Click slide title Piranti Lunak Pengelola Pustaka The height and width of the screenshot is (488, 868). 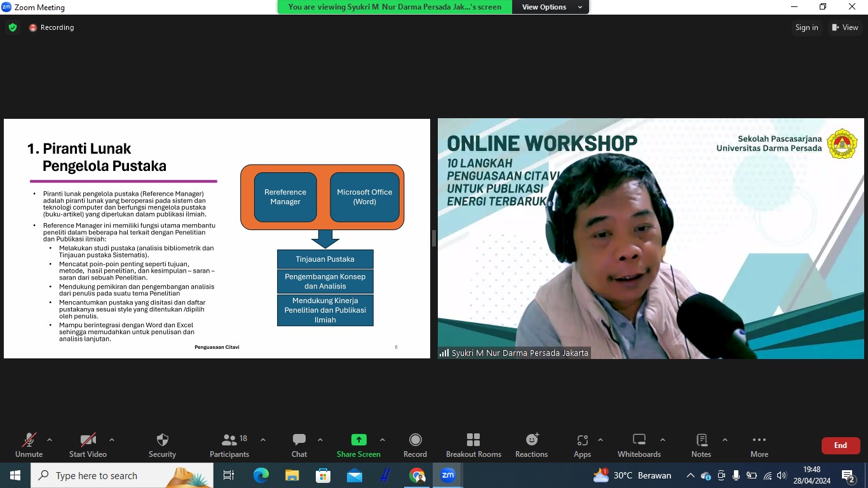[97, 157]
